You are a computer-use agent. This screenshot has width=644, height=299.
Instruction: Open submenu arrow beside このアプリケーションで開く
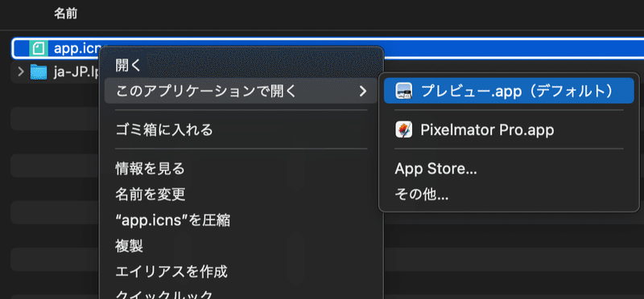click(x=362, y=91)
